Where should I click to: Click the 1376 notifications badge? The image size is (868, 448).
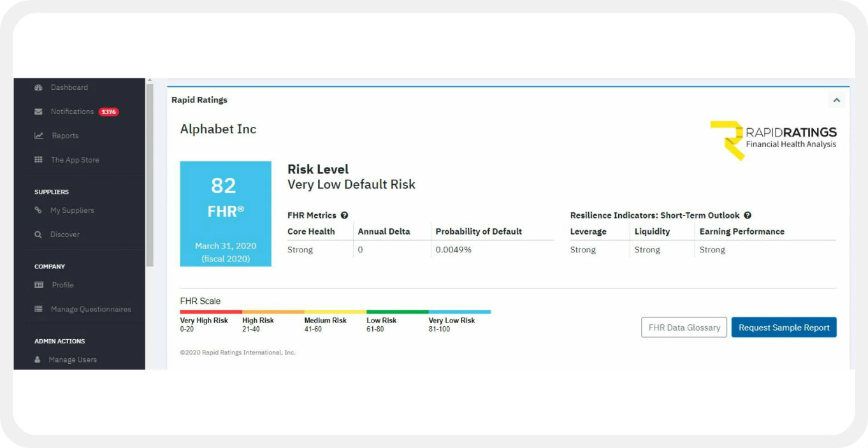[x=108, y=112]
